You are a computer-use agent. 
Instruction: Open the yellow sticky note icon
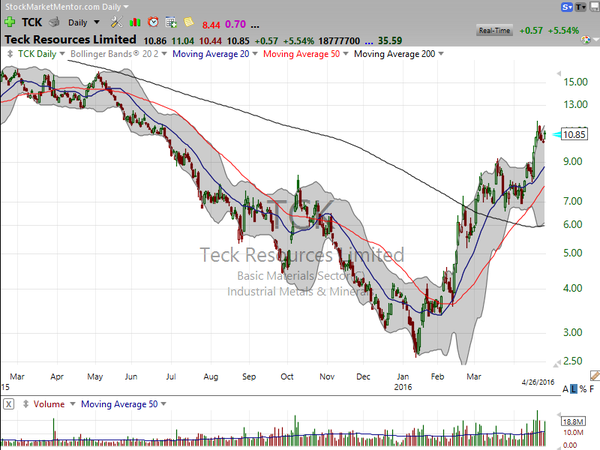189,22
